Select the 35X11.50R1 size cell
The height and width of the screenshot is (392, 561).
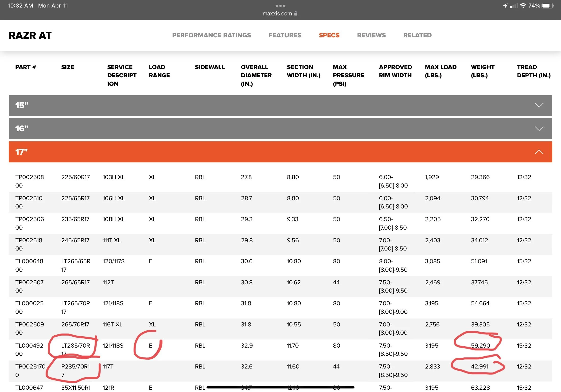coord(76,388)
